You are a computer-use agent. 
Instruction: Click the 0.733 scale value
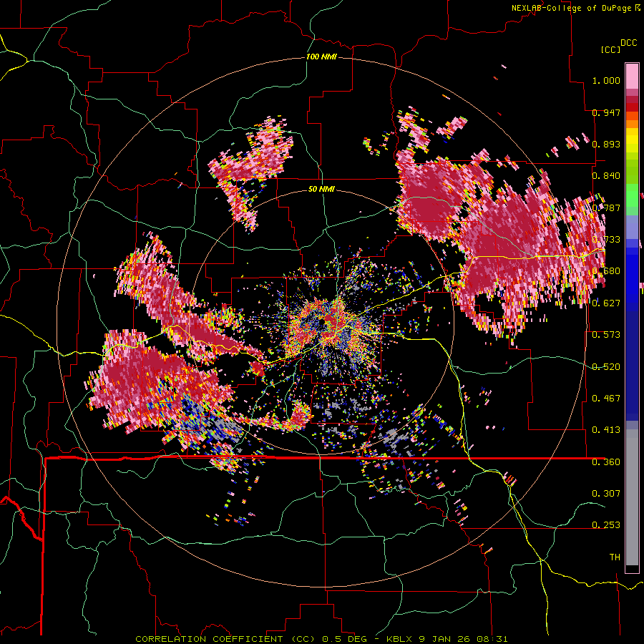point(606,240)
